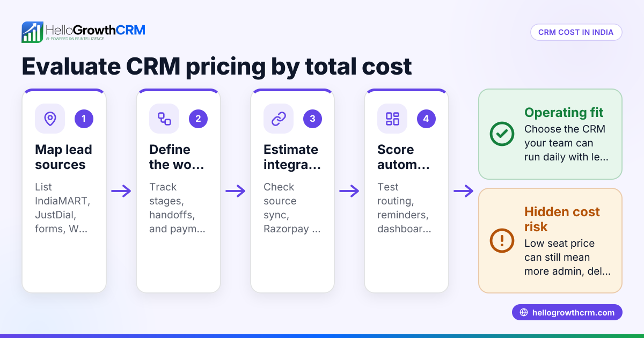Click the globe icon beside hellogrowthcrm.com
Screen dimensions: 644x338
point(524,312)
